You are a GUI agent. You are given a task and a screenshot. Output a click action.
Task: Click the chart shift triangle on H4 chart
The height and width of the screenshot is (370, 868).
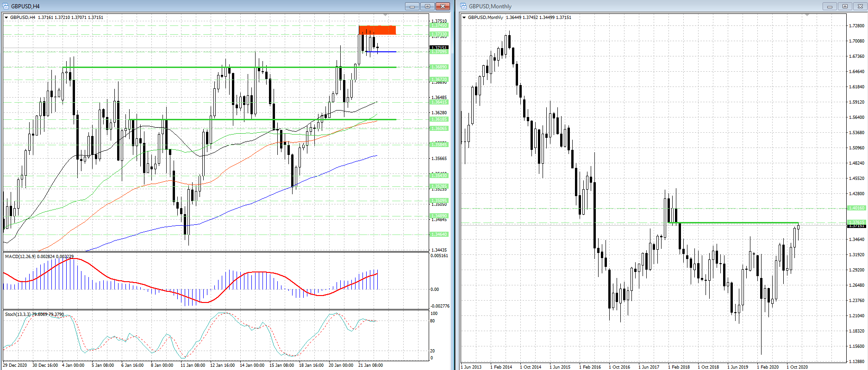(x=387, y=16)
